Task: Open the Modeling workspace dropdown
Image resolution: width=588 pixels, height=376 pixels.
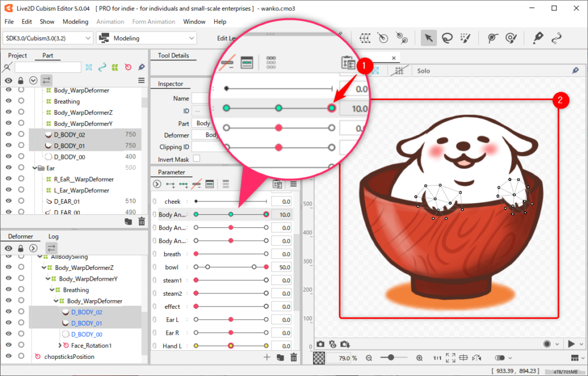Action: point(146,38)
